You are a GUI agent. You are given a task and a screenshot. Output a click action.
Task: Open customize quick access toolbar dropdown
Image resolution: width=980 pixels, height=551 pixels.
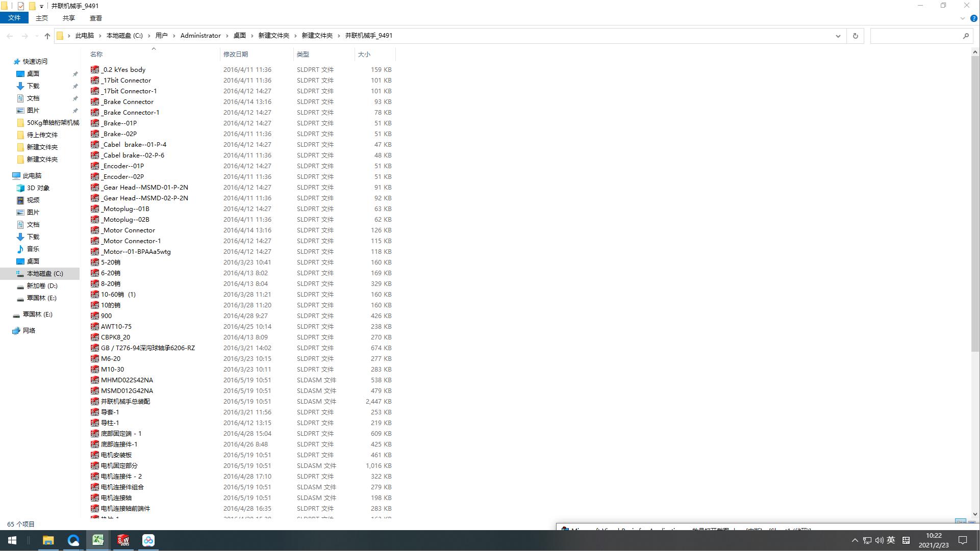[41, 7]
